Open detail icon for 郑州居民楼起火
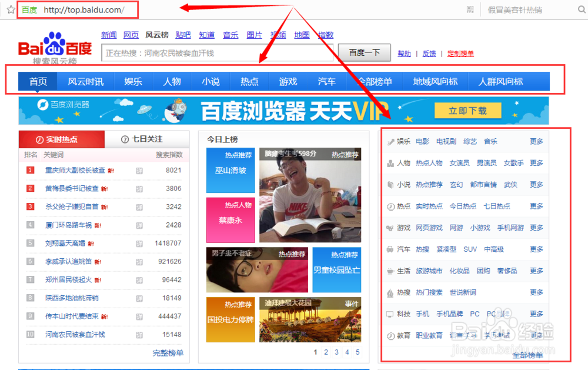588x370 pixels. pos(139,281)
